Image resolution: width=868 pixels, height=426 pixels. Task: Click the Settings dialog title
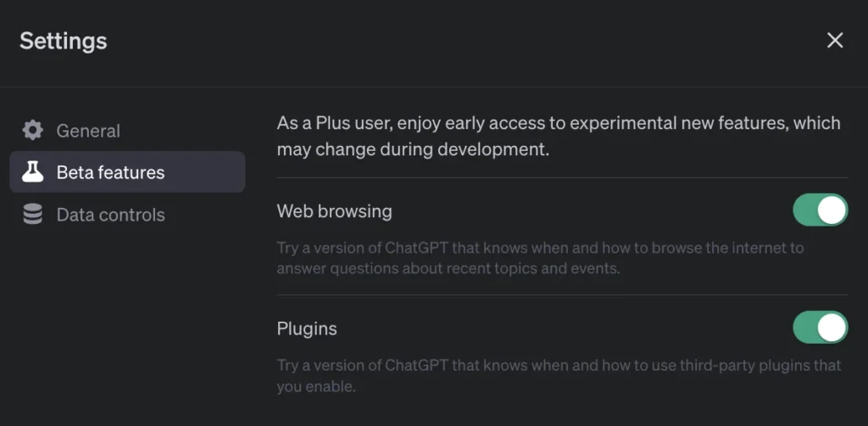64,41
